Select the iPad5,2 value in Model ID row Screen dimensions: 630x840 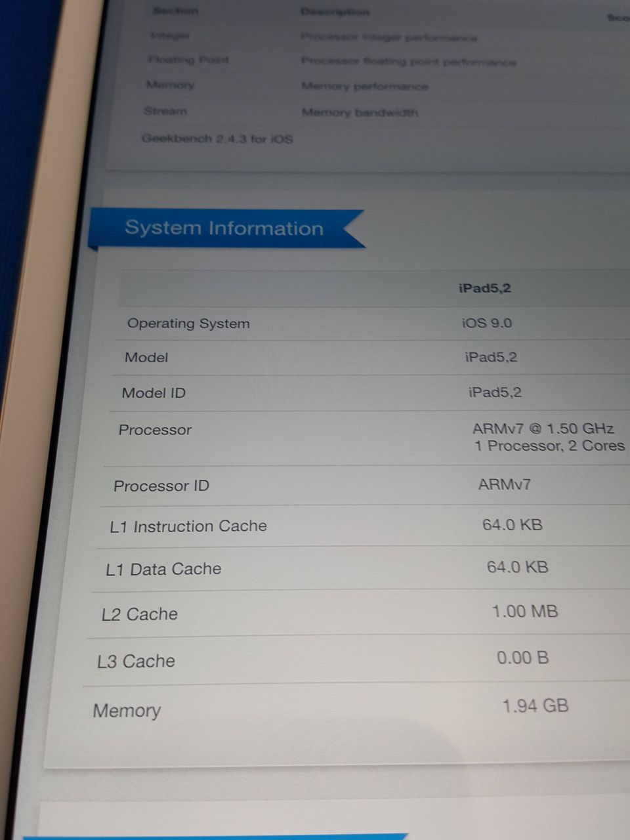pyautogui.click(x=495, y=392)
